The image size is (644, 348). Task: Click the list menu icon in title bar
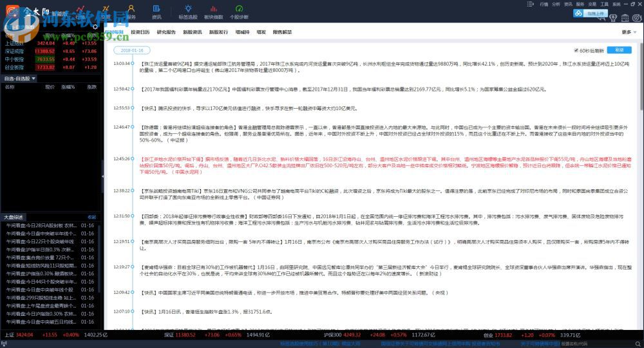pyautogui.click(x=530, y=4)
